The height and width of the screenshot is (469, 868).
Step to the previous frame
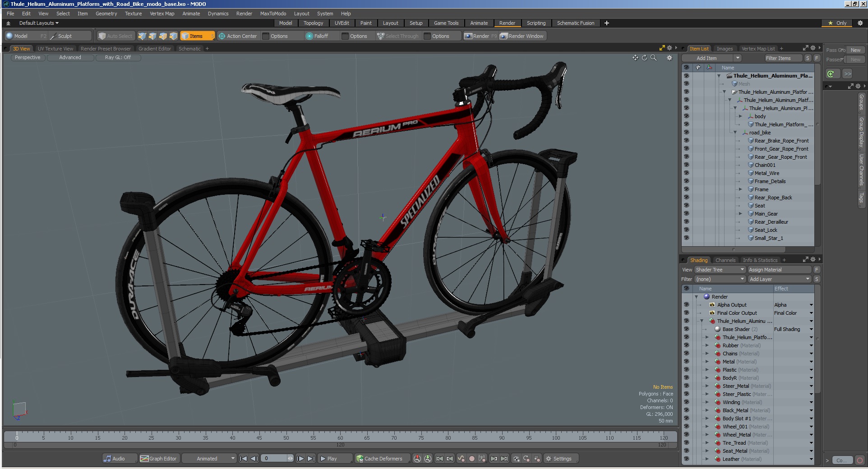click(x=254, y=459)
